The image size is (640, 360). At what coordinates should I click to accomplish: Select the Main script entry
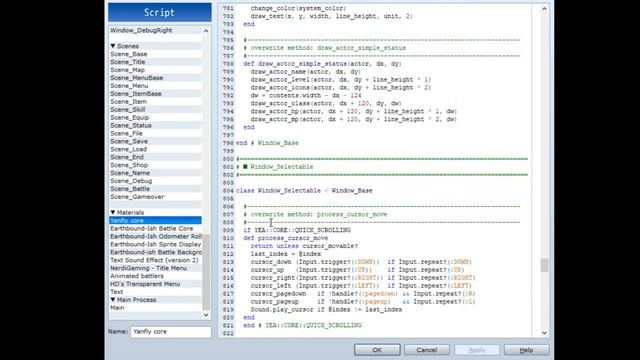point(156,308)
